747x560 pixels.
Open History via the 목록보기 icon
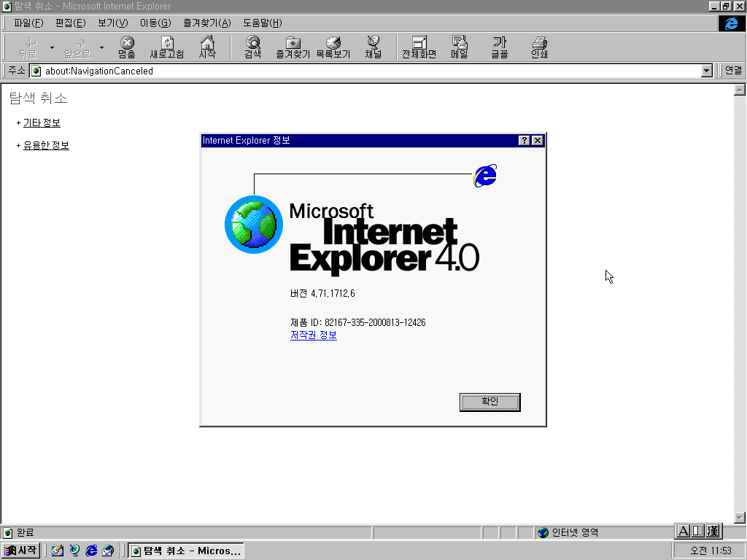point(333,46)
